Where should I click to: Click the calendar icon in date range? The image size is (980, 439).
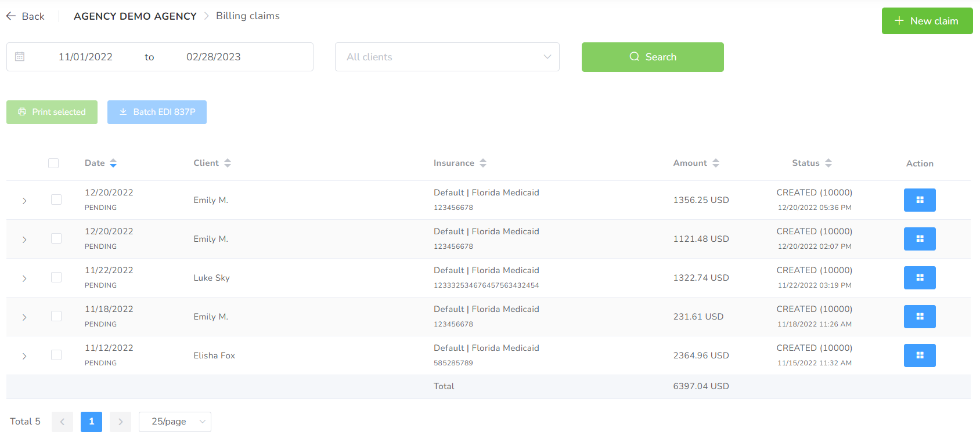tap(20, 57)
